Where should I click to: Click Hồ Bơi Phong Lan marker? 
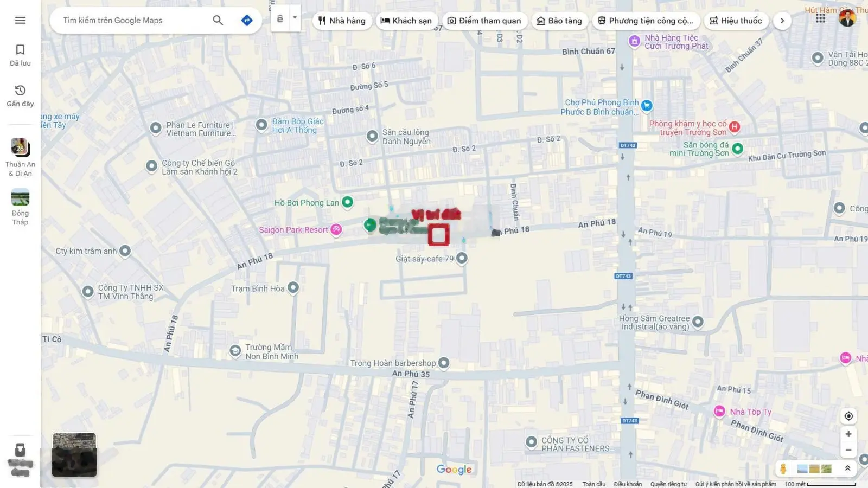pos(347,202)
